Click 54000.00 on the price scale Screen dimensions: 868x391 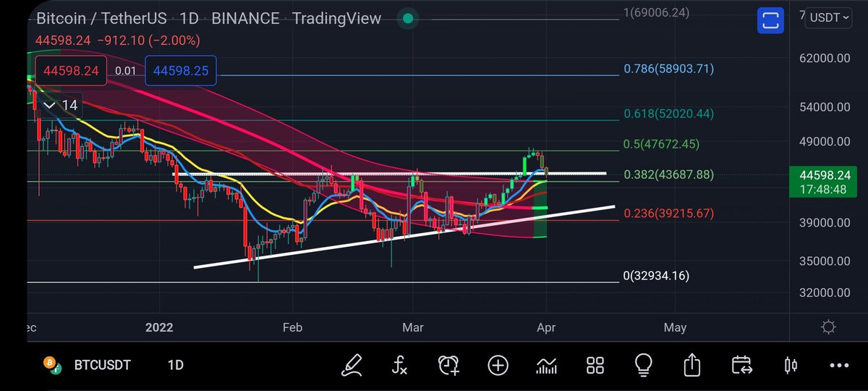coord(824,107)
